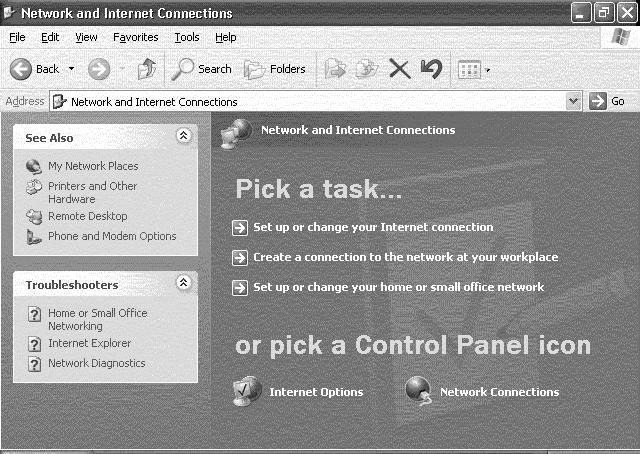Open the Views dropdown arrow
The height and width of the screenshot is (454, 640).
(487, 70)
